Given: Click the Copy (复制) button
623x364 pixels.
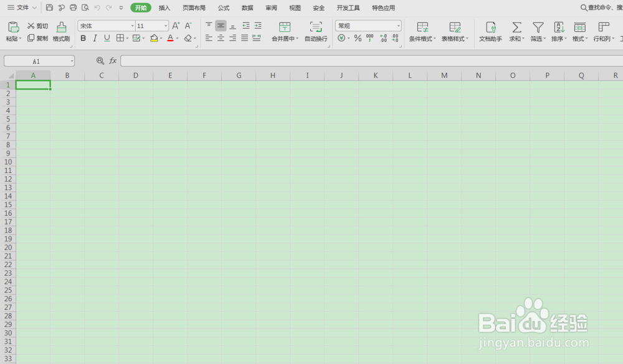Looking at the screenshot, I should pos(37,38).
